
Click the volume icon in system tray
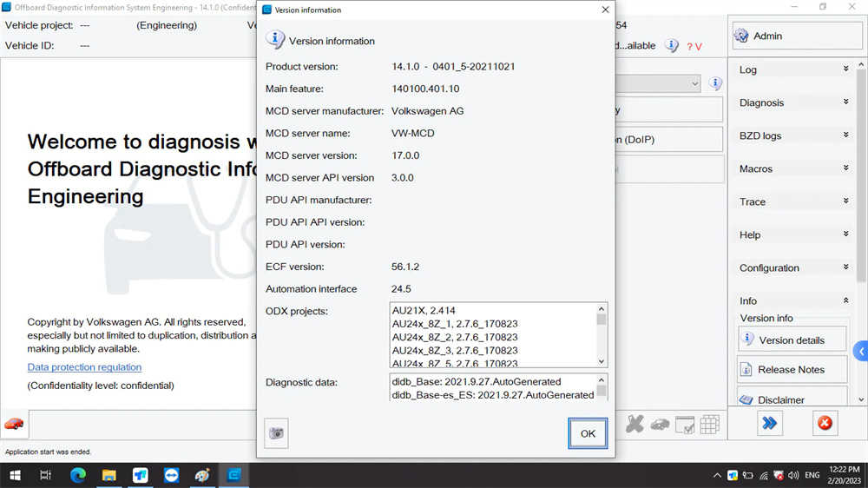click(793, 475)
